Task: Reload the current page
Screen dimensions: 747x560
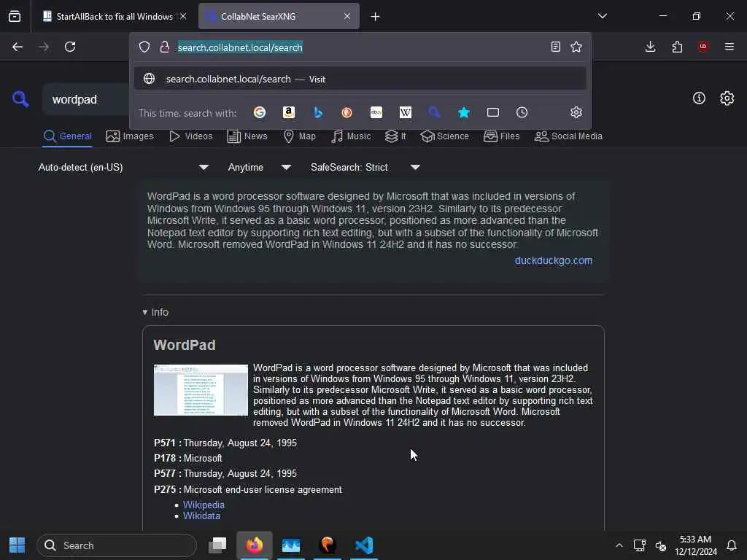Action: [x=70, y=47]
